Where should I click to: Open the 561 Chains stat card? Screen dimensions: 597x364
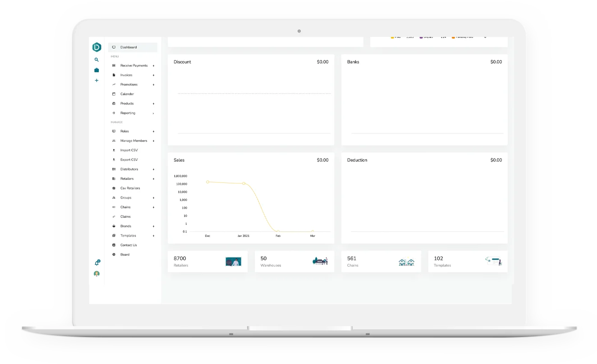pyautogui.click(x=381, y=261)
